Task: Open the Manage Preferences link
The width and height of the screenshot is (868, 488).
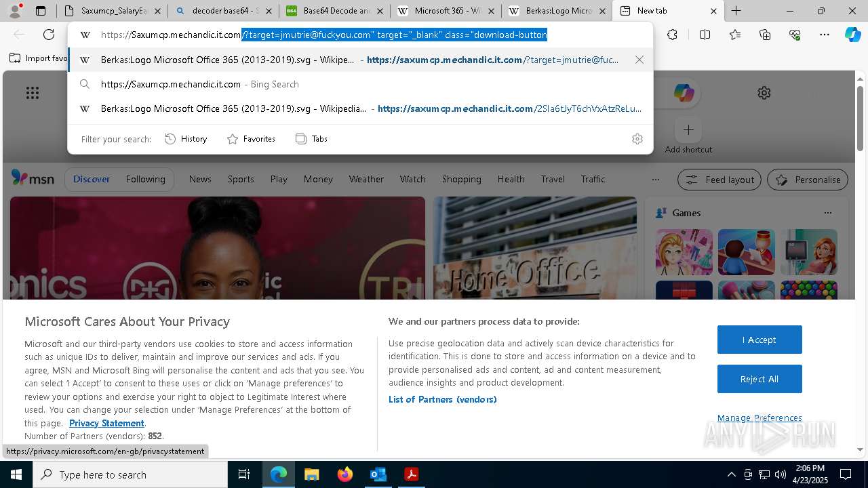Action: point(759,418)
